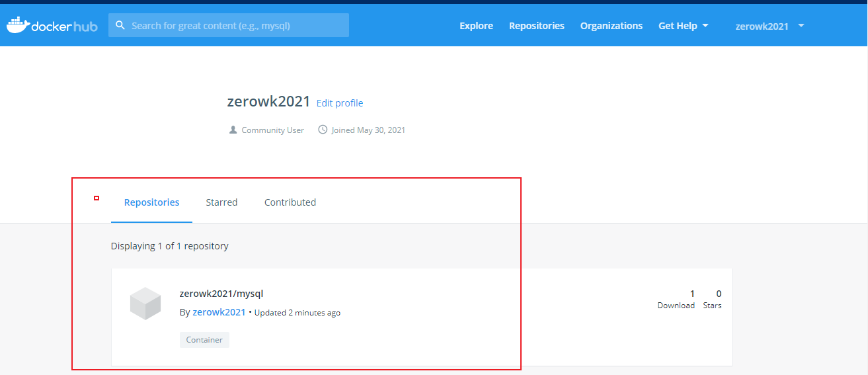Click the Edit profile link
Image resolution: width=868 pixels, height=375 pixels.
pyautogui.click(x=340, y=103)
